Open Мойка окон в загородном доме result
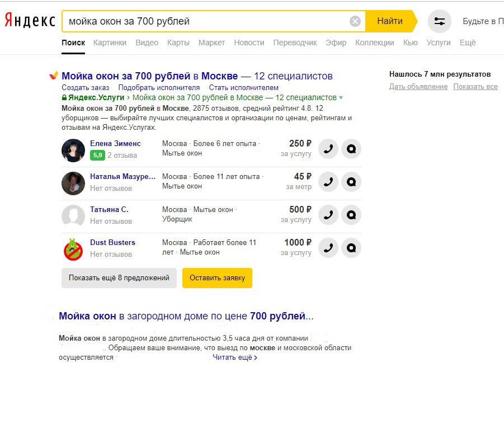Screen dimensions: 504x433 [x=186, y=316]
